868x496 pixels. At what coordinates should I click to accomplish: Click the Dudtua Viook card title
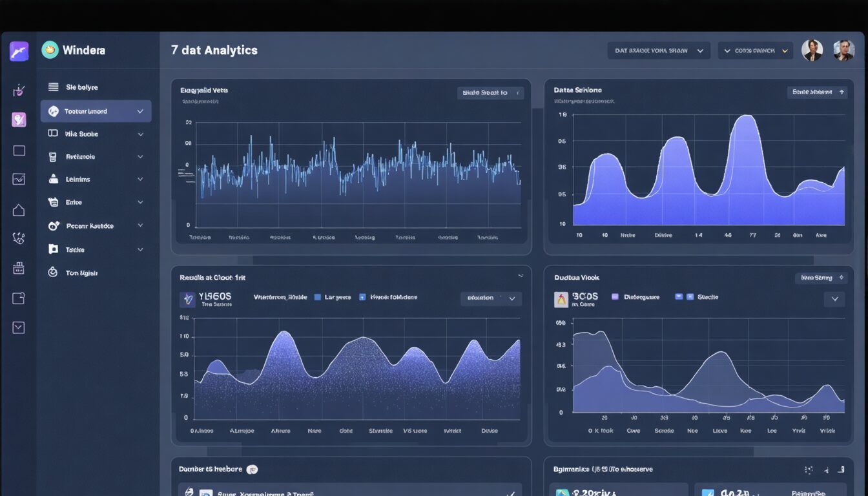[x=577, y=277]
